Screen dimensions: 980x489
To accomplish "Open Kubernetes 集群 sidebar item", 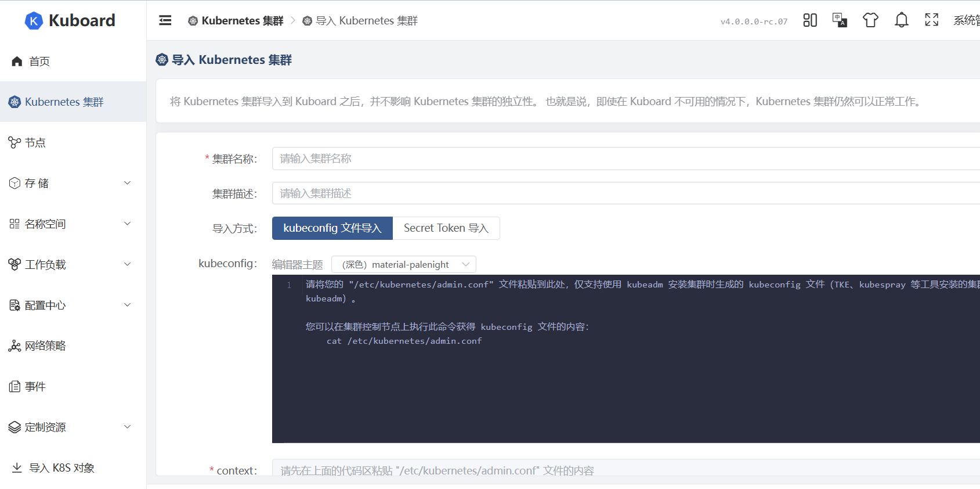I will pyautogui.click(x=73, y=102).
